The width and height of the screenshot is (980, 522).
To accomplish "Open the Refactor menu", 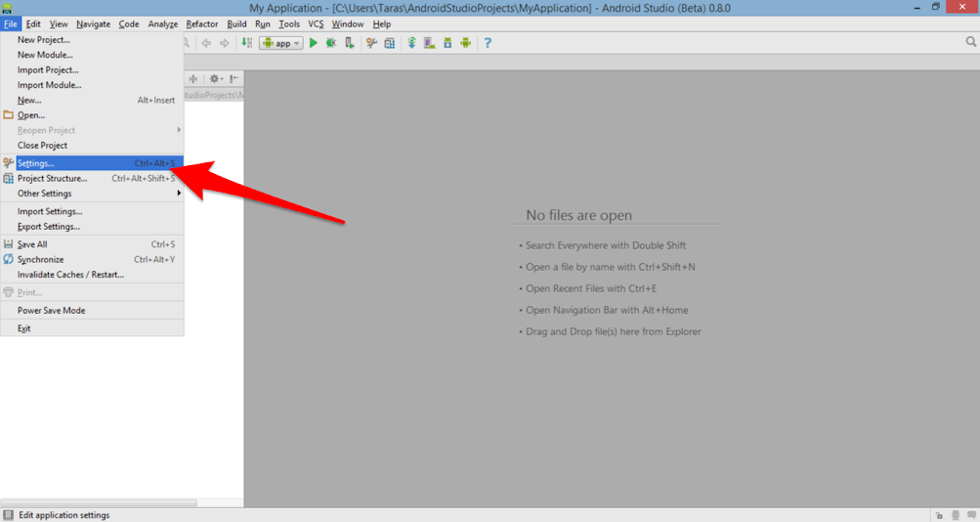I will 202,23.
